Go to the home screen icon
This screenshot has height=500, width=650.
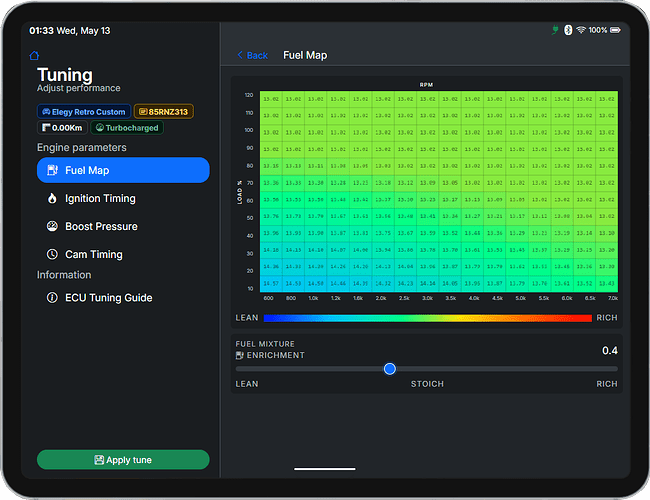pos(34,56)
